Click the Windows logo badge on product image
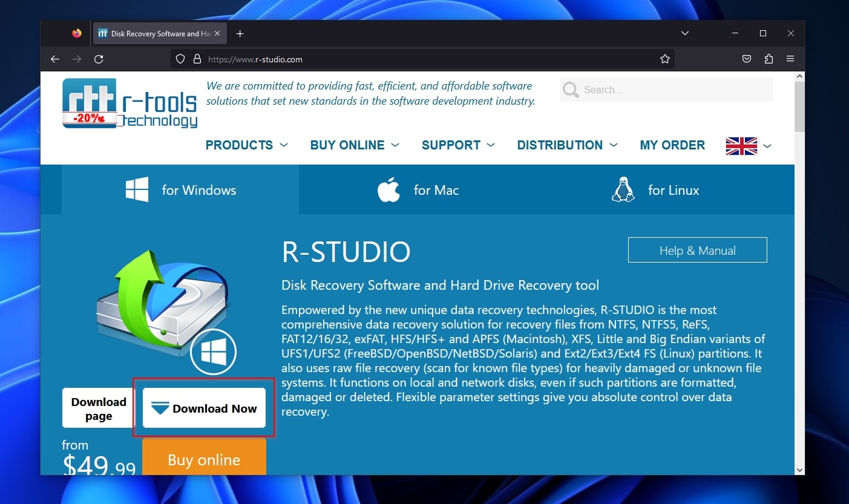This screenshot has height=504, width=849. click(x=213, y=352)
